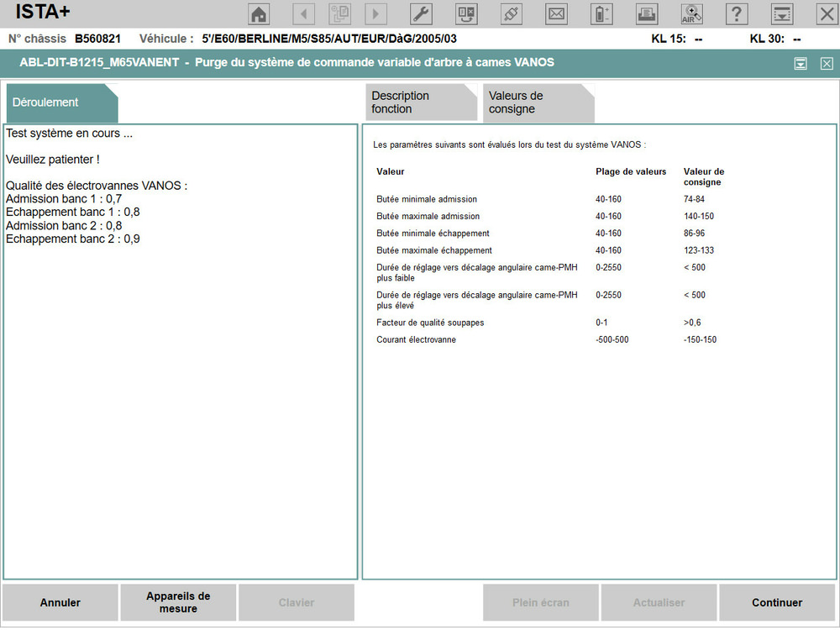Click the Annuler button

pos(60,602)
